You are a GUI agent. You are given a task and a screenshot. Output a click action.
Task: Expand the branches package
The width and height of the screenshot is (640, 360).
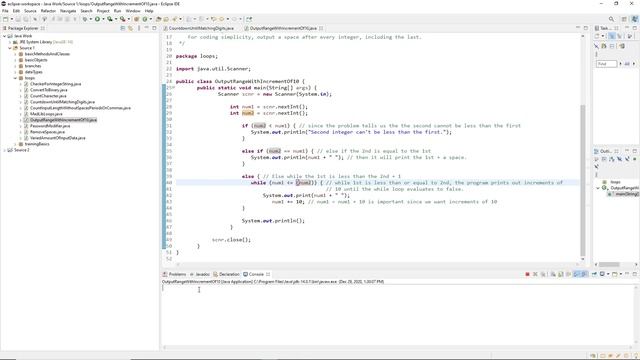(15, 66)
